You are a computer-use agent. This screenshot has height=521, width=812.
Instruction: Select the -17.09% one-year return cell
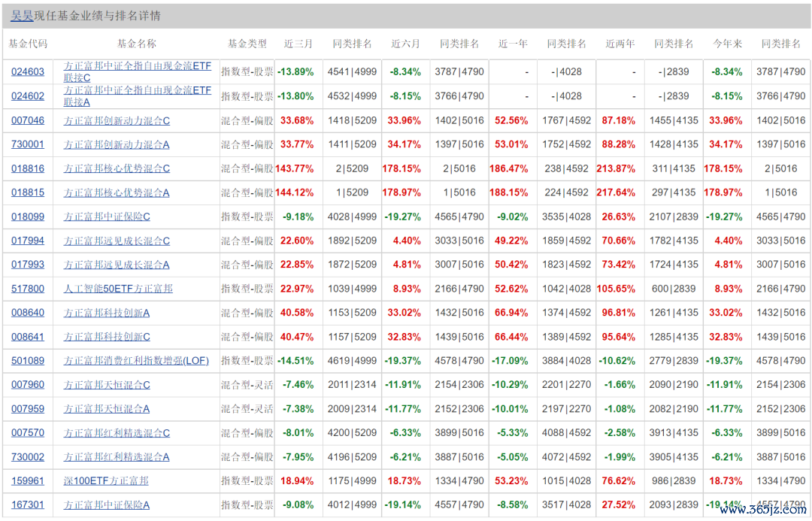click(x=510, y=361)
